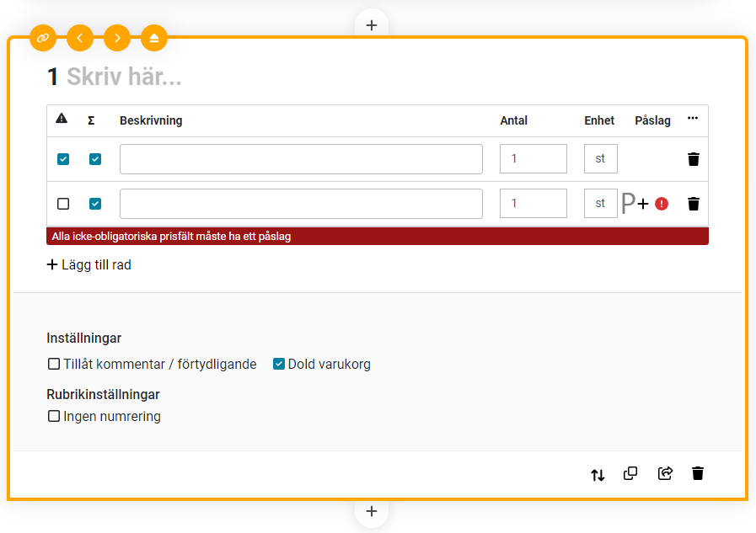Click the Inställningar heading
This screenshot has height=533, width=756.
click(84, 338)
